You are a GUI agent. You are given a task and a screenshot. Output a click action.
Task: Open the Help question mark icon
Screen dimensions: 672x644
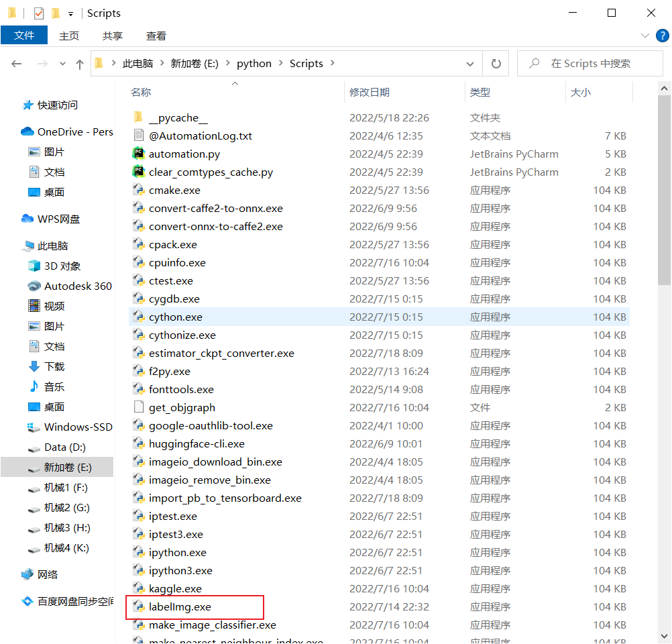(663, 36)
